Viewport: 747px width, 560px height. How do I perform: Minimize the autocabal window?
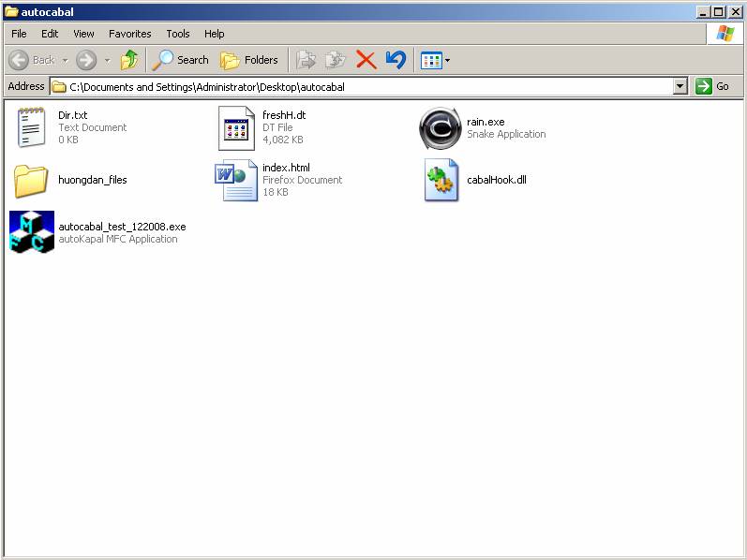(x=703, y=11)
